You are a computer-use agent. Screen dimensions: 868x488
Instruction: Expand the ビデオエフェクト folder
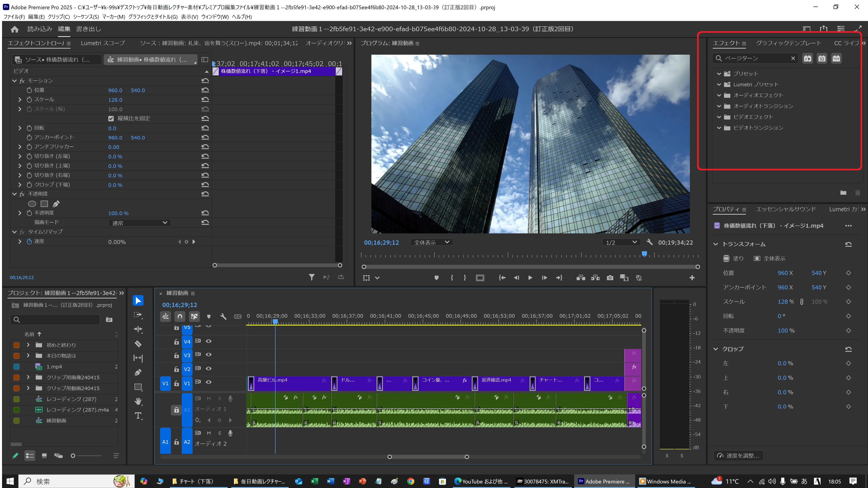tap(719, 117)
